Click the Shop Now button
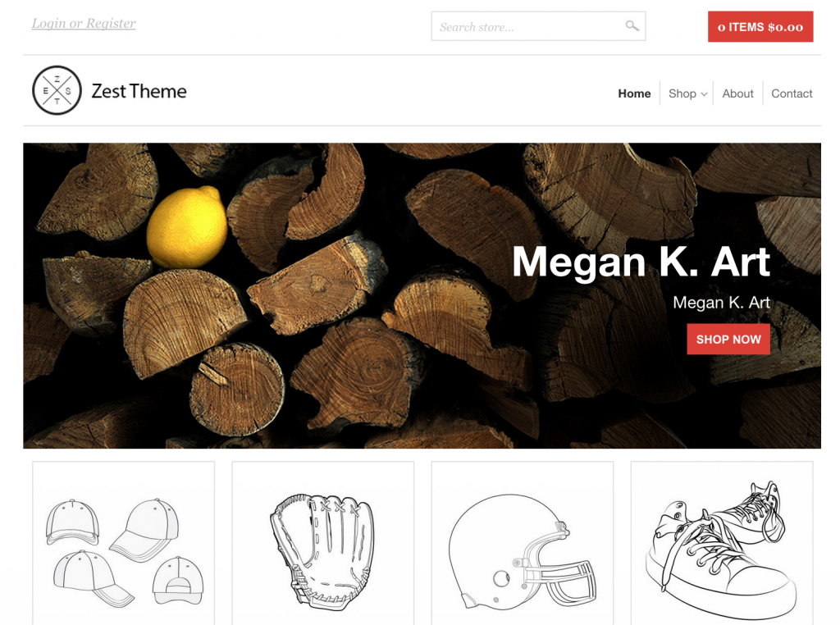840x625 pixels. pyautogui.click(x=728, y=339)
